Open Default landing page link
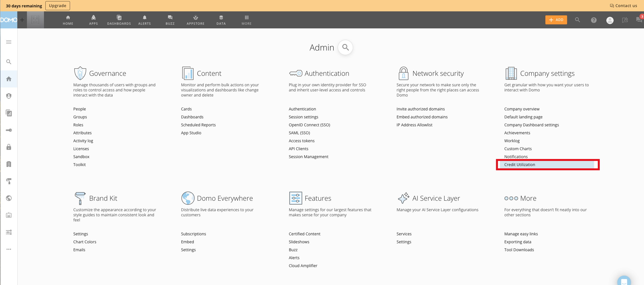This screenshot has height=285, width=644. point(523,117)
